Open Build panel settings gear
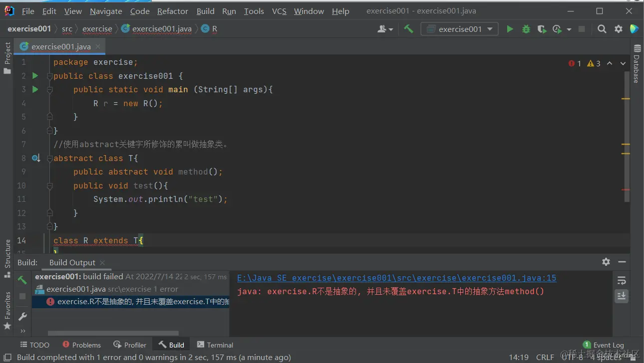 (x=606, y=262)
